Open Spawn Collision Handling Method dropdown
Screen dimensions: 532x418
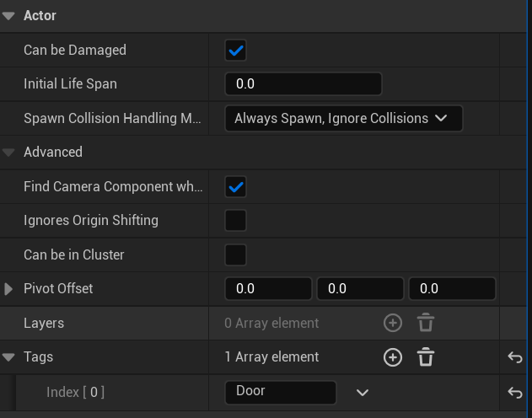click(343, 118)
